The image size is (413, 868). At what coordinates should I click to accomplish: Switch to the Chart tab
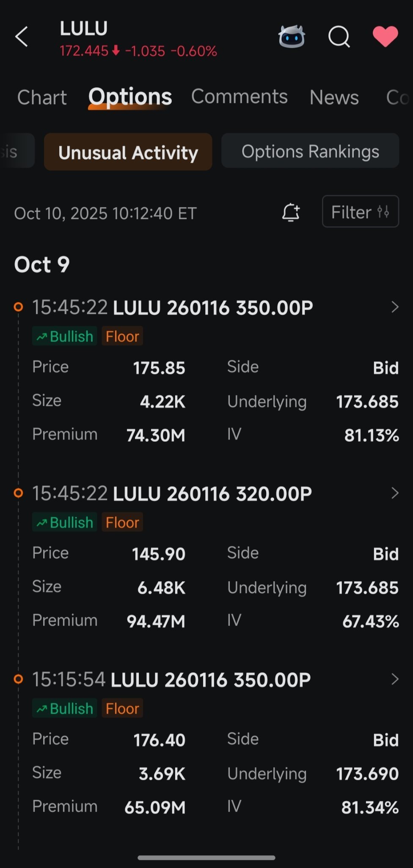point(42,97)
